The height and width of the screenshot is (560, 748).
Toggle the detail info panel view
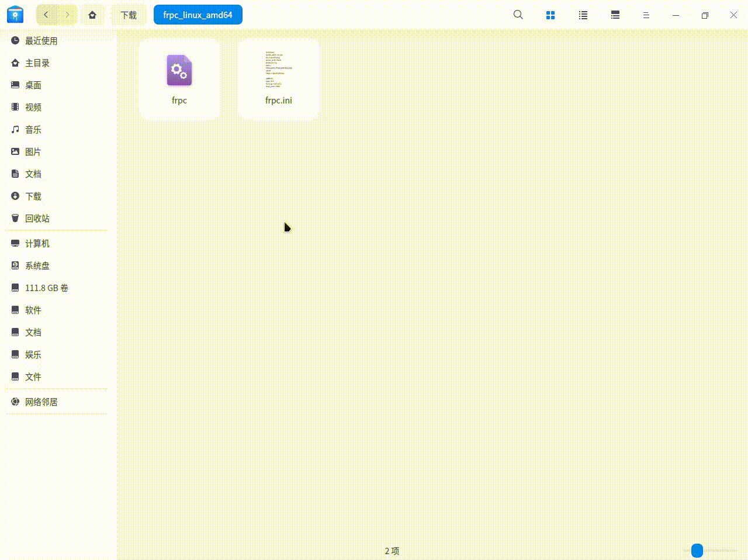click(x=615, y=15)
